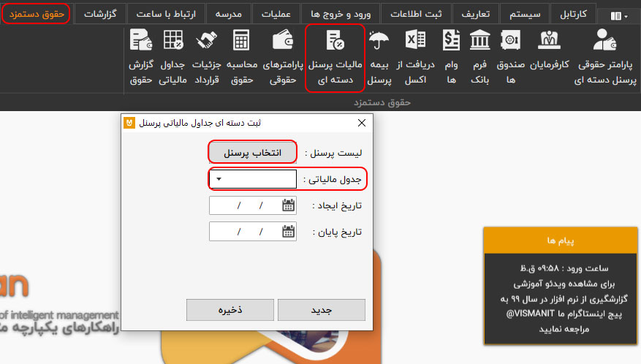Click the جدید (new) button
The width and height of the screenshot is (641, 364).
click(x=322, y=310)
